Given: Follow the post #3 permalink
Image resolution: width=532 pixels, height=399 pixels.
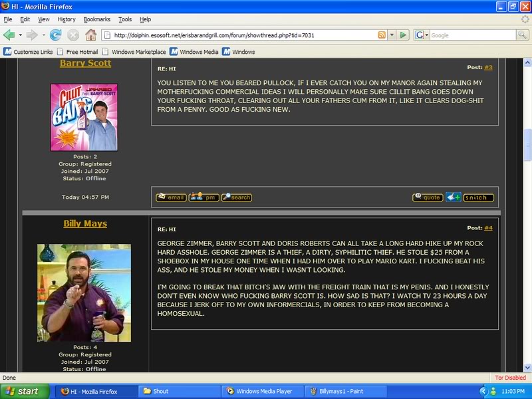Looking at the screenshot, I should [x=488, y=67].
